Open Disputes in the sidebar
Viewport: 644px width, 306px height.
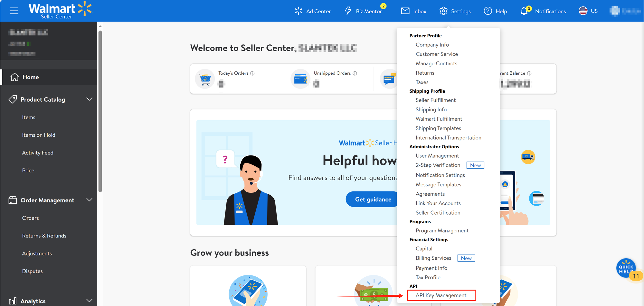(x=32, y=271)
